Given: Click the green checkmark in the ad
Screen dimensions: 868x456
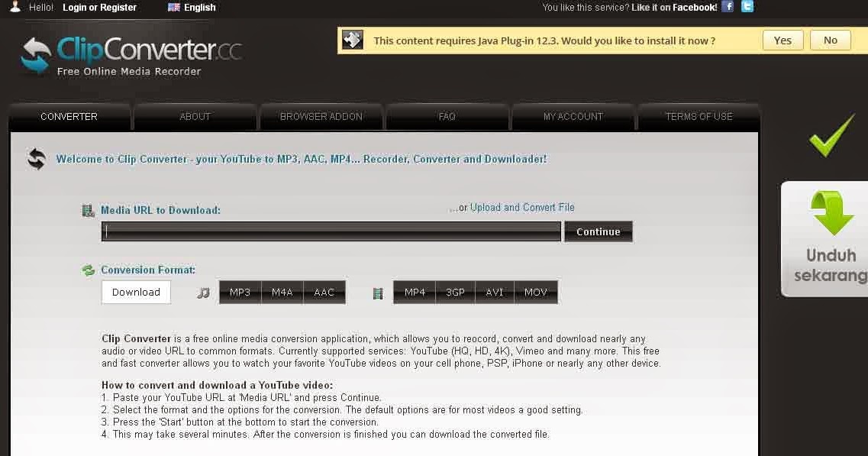Looking at the screenshot, I should (x=831, y=134).
